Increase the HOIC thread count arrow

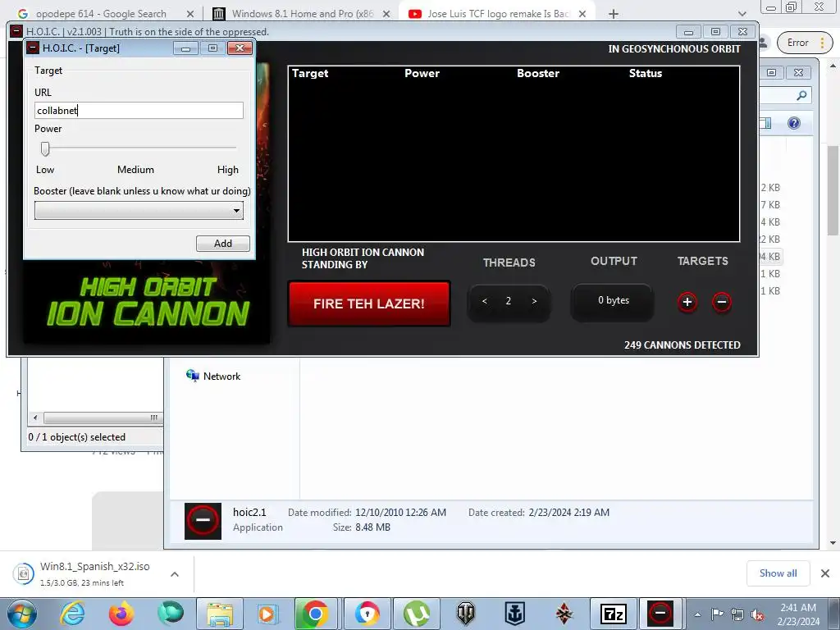point(533,301)
